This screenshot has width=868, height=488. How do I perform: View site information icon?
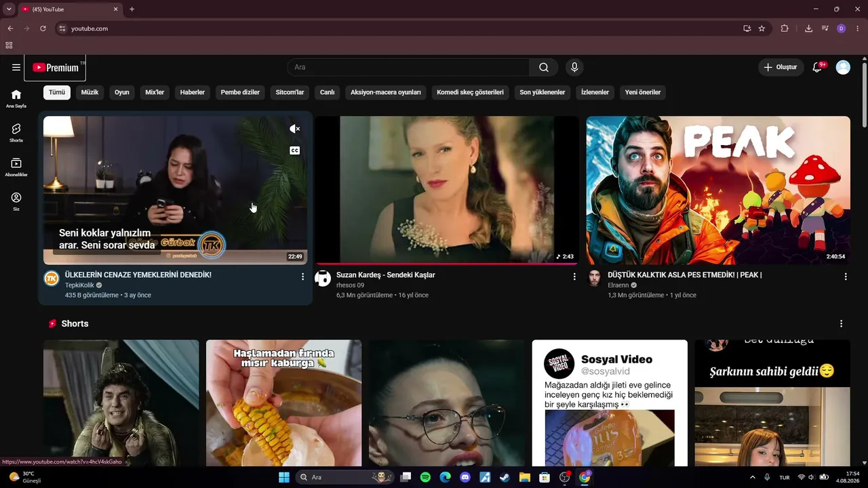point(62,28)
